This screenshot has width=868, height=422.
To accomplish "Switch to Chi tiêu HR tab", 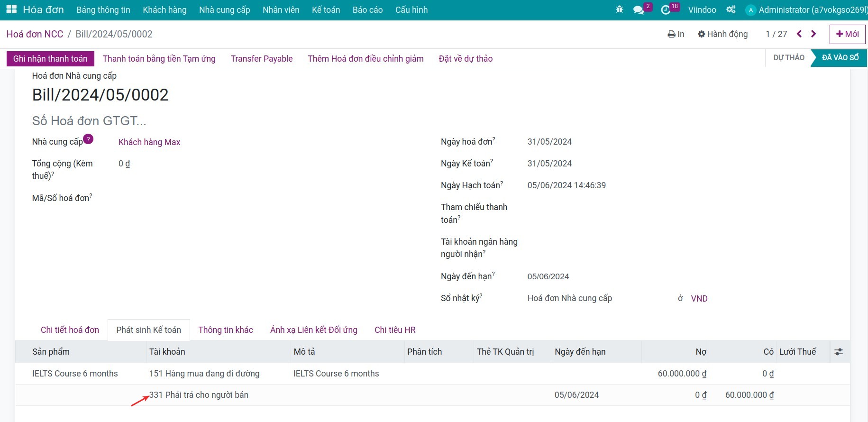I will click(395, 330).
